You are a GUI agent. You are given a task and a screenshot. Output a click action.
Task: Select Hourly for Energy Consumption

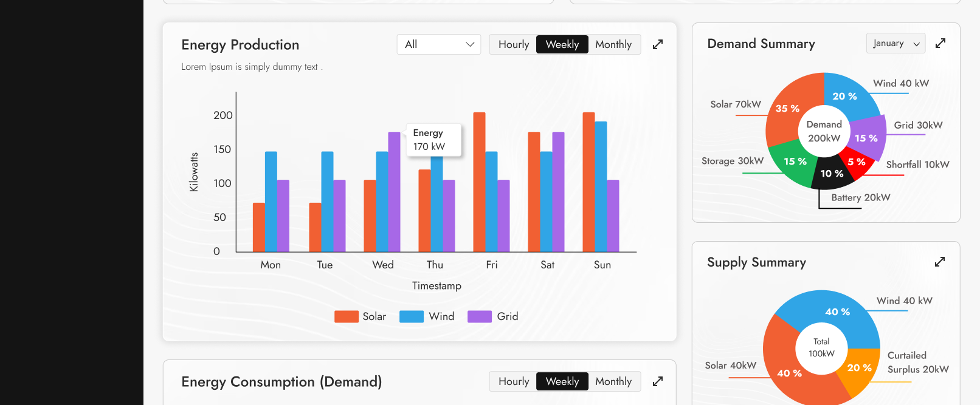click(x=513, y=381)
